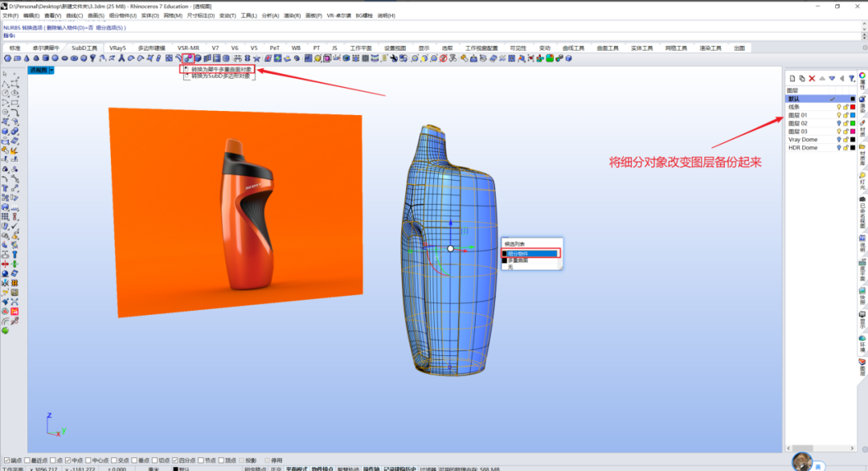Toggle 操作轴 in status bar
The height and width of the screenshot is (471, 868).
(371, 469)
